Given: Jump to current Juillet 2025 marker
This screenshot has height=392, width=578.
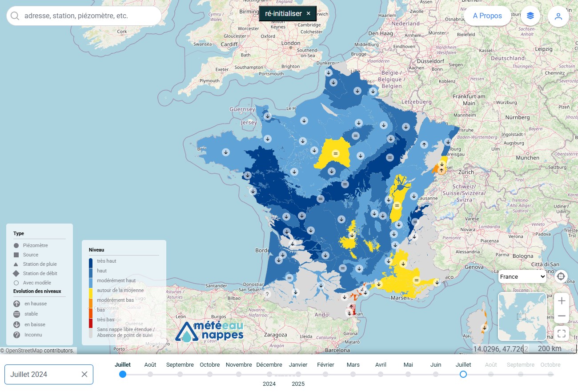Looking at the screenshot, I should (x=463, y=374).
